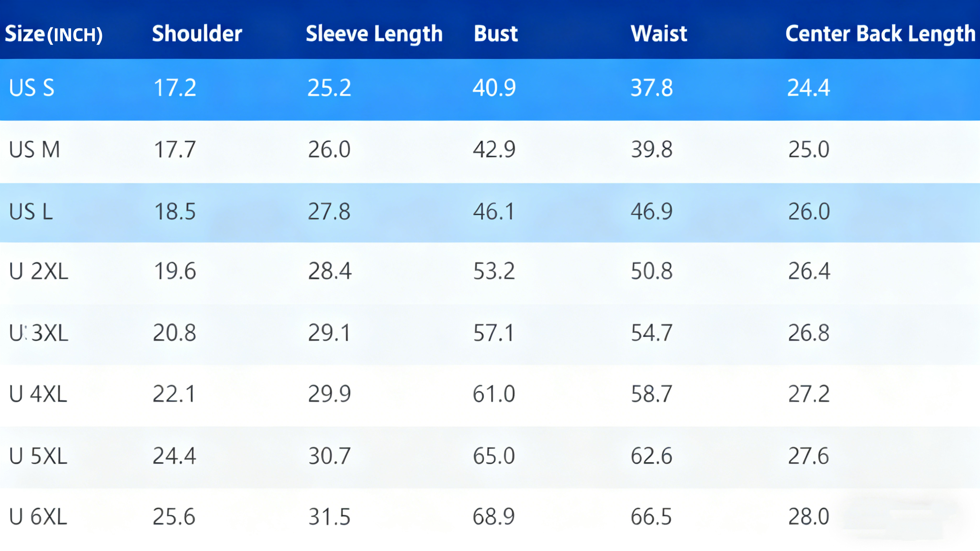Viewport: 980px width, 551px height.
Task: Select the U 3XL size label
Action: pos(38,333)
